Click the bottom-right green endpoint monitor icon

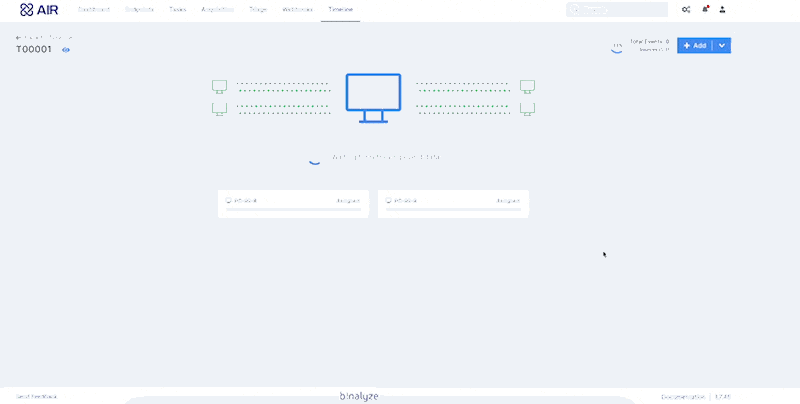[527, 109]
